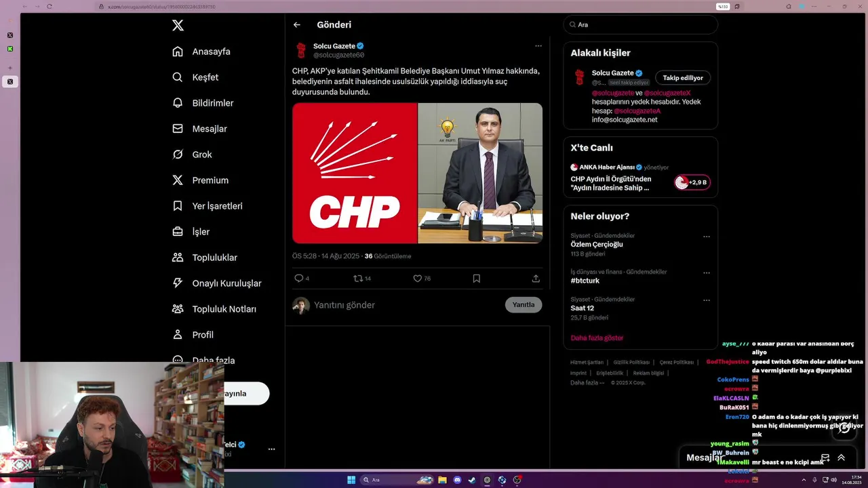Open the CHP logo image
This screenshot has width=868, height=488.
[355, 173]
